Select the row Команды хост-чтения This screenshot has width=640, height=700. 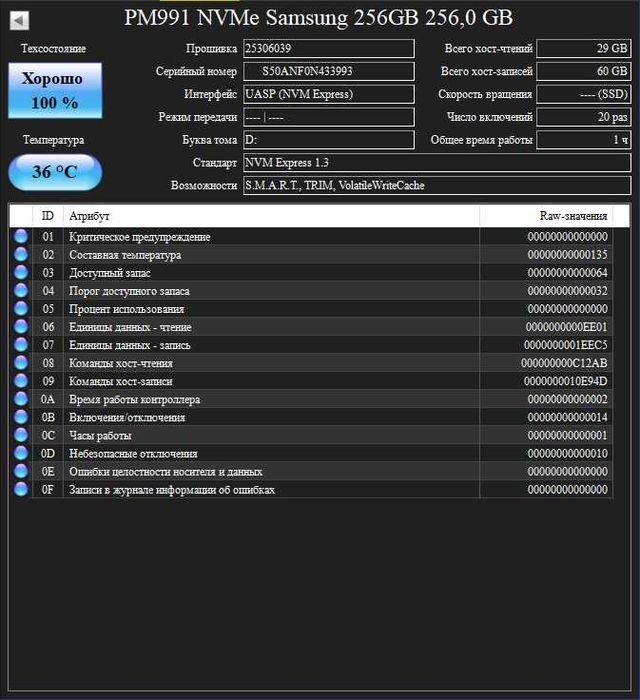pos(311,363)
